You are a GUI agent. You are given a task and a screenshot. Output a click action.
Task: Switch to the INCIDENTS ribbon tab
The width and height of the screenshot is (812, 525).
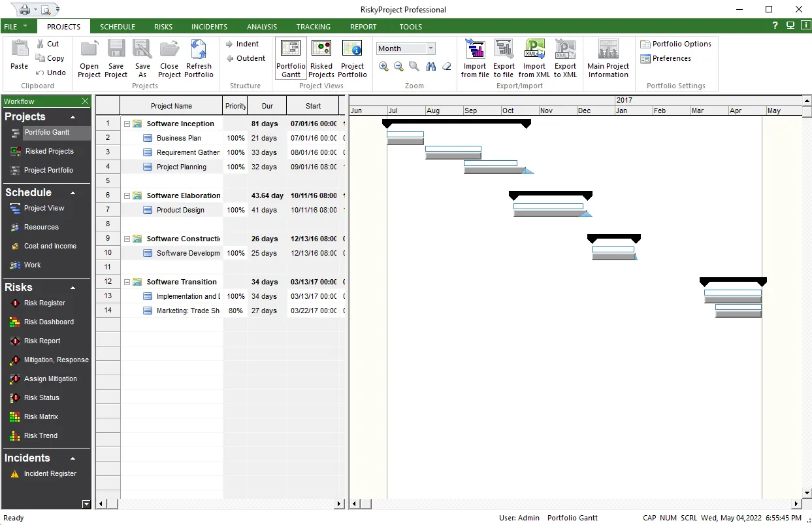(x=209, y=27)
